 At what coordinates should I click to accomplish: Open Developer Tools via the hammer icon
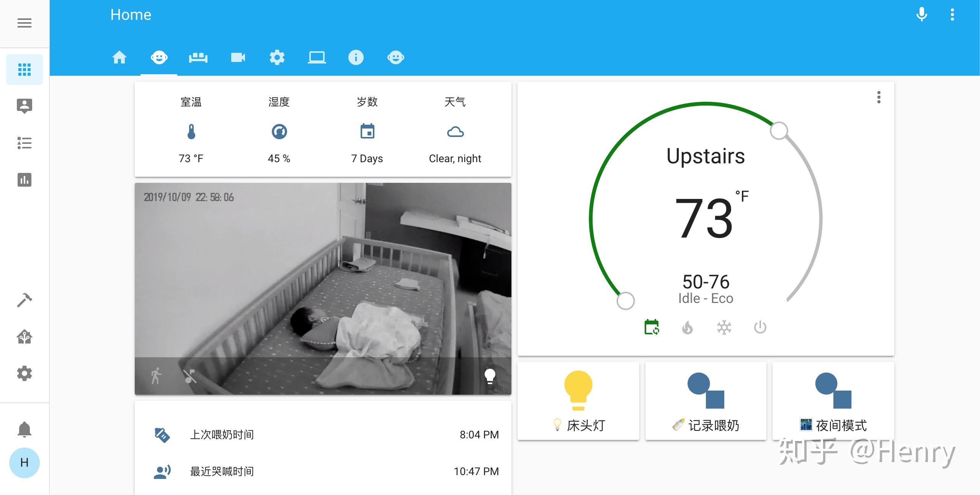24,299
